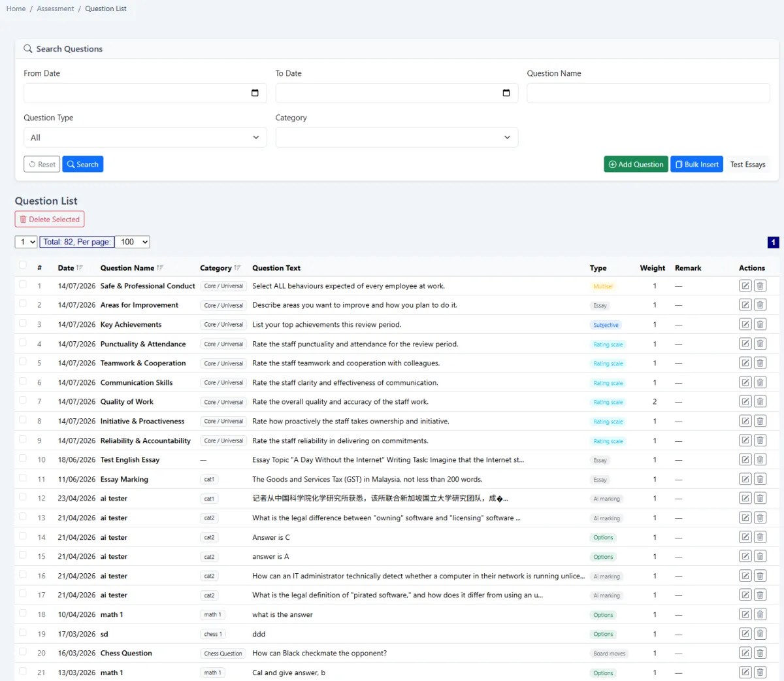
Task: Open Test Essays
Action: pos(748,164)
